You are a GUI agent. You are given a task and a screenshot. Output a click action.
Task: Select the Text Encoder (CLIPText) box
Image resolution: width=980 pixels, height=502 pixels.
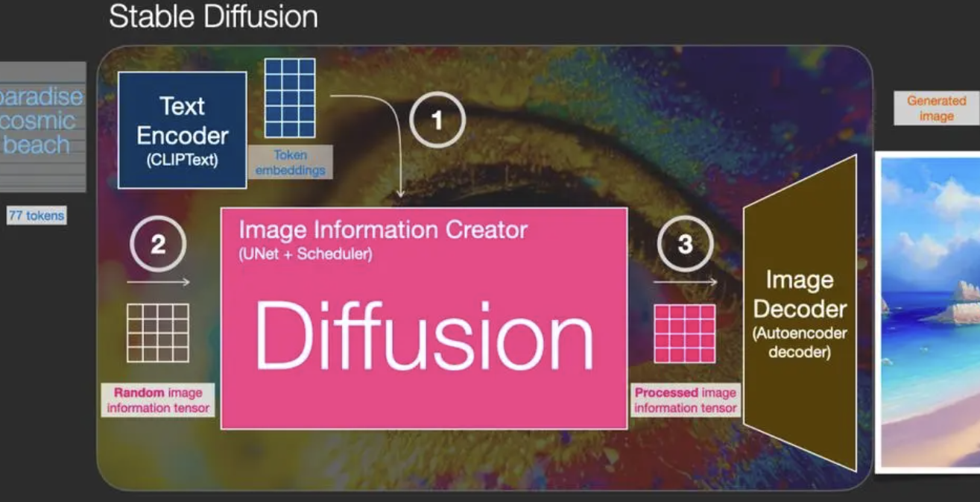pyautogui.click(x=183, y=130)
